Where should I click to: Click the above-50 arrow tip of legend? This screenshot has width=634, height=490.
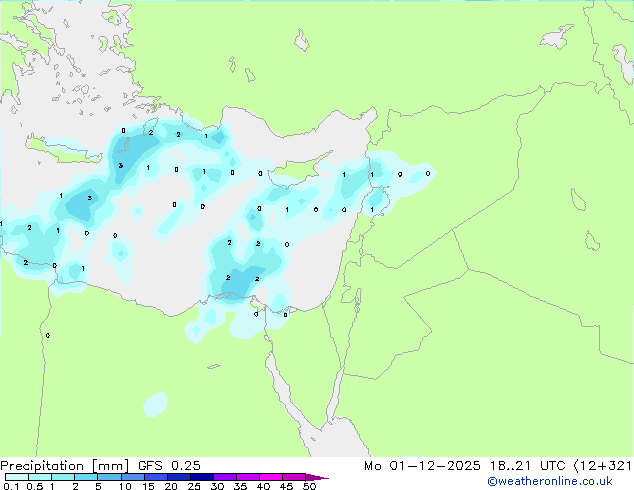(x=317, y=477)
